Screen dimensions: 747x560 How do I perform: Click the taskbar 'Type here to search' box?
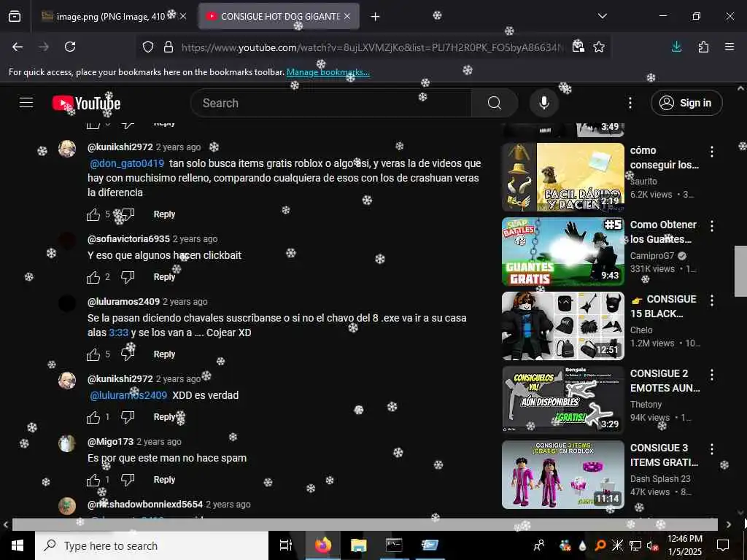152,545
